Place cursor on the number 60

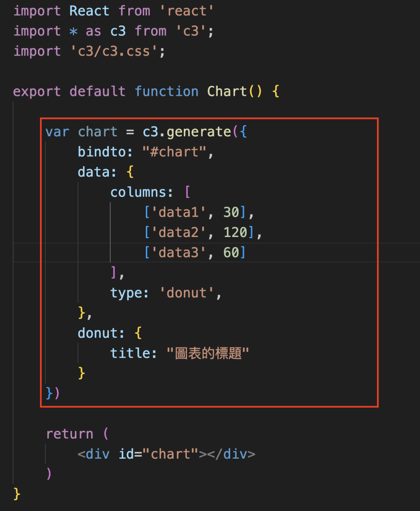coord(231,253)
